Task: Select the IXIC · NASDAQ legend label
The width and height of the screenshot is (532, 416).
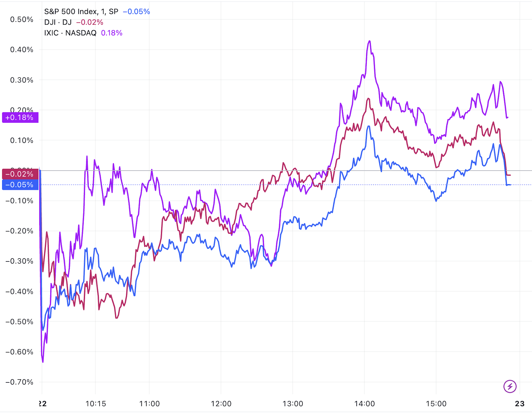Action: pos(70,33)
